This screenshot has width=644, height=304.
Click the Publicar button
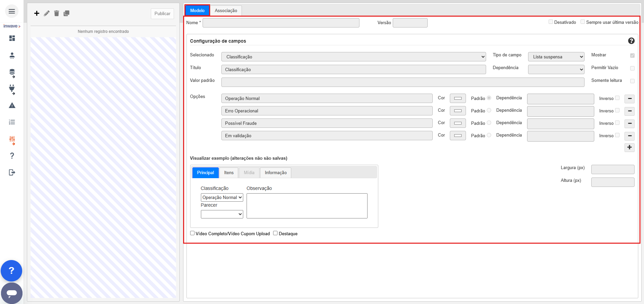click(162, 13)
